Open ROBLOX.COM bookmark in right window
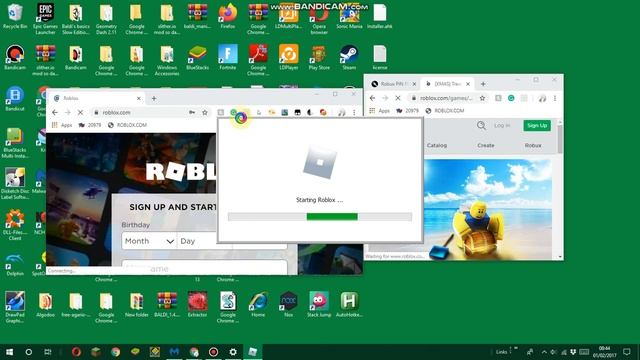640x360 pixels. (x=444, y=111)
